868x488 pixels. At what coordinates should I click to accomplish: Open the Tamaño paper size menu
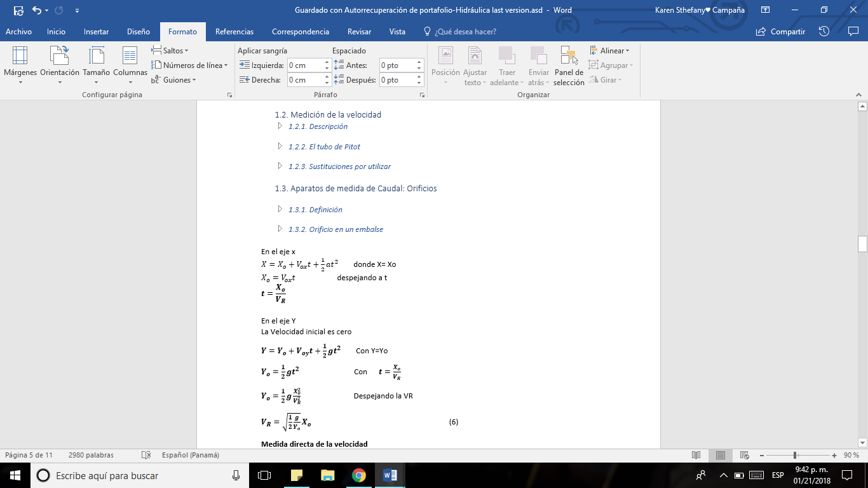pos(96,65)
